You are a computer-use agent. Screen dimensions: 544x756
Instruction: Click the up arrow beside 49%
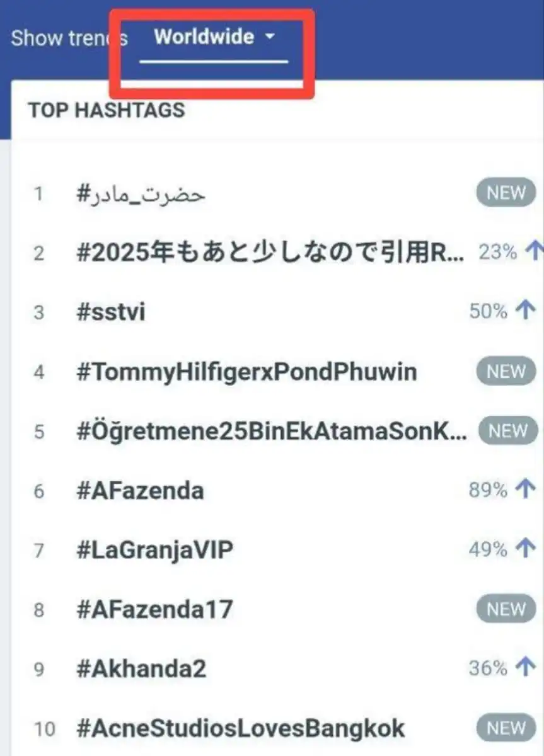click(525, 549)
